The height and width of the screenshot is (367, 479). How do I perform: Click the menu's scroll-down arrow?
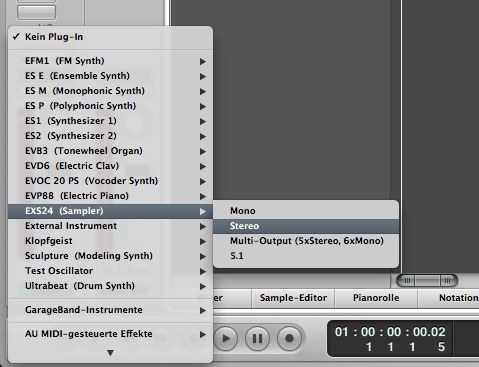point(110,353)
